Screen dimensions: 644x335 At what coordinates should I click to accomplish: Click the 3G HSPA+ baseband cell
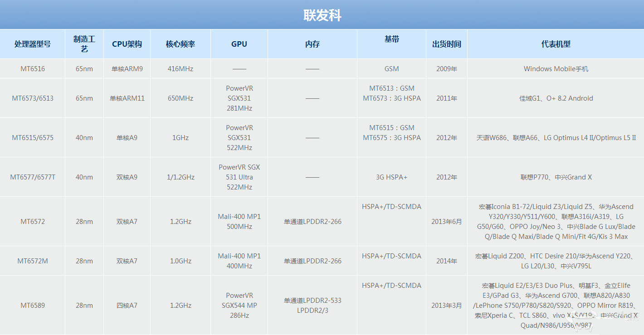[x=391, y=177]
